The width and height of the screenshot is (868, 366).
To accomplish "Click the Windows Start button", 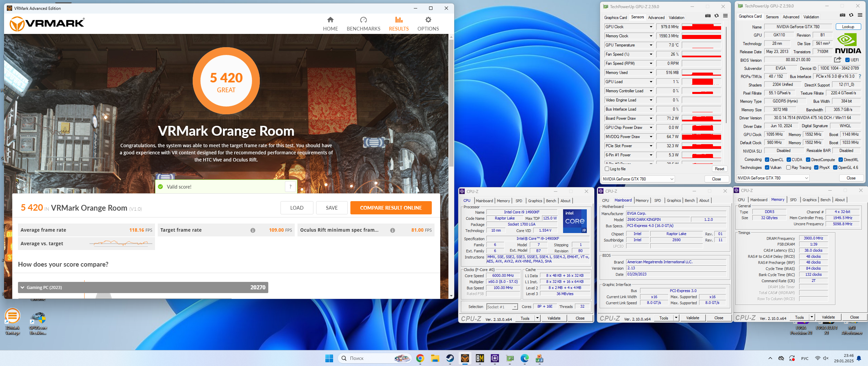I will click(329, 358).
